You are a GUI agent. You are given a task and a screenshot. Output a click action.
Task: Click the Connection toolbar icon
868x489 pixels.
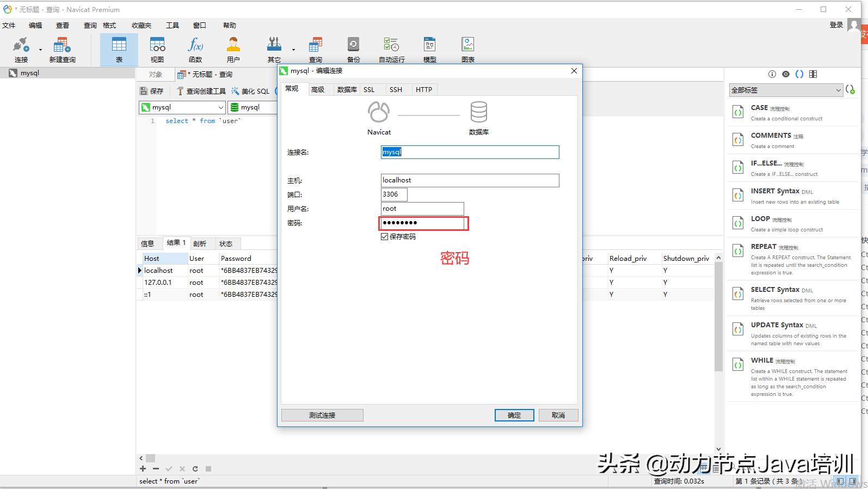pos(21,50)
